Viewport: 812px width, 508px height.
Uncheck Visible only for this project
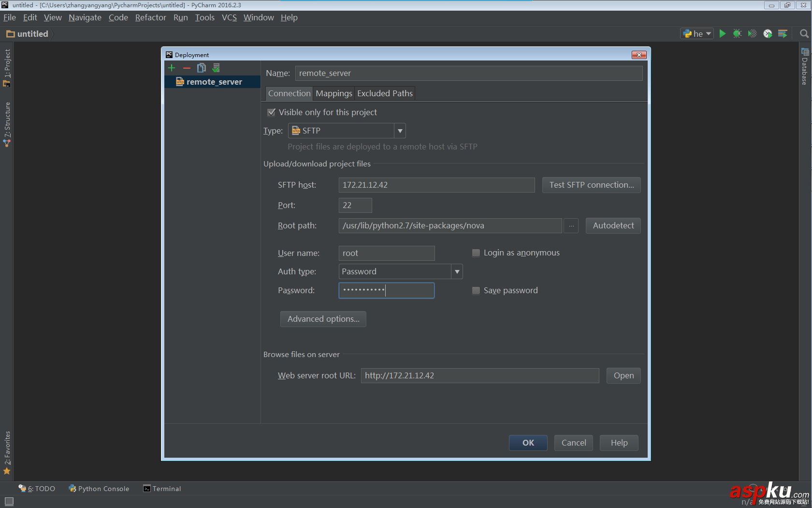coord(272,112)
